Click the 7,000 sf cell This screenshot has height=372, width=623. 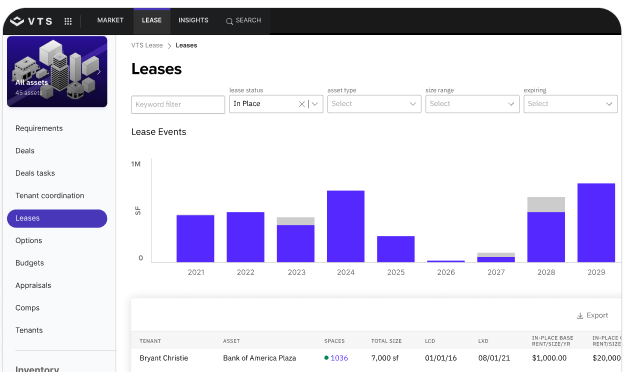(x=385, y=358)
